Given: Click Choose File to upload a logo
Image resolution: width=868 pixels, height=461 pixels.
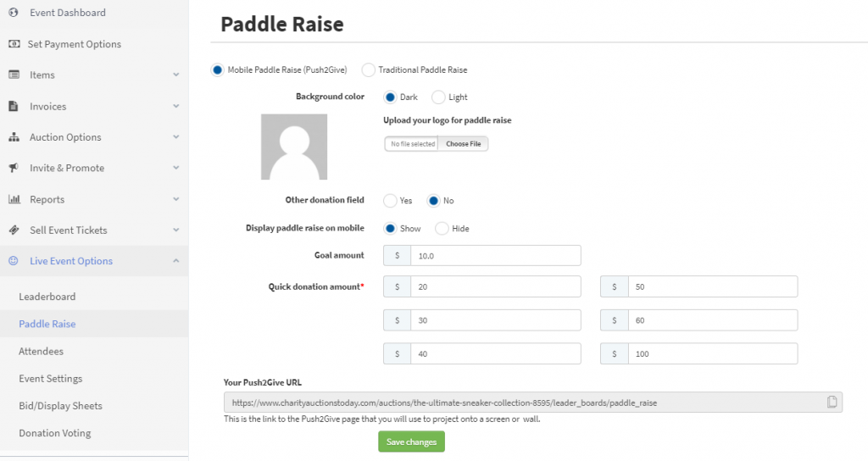Looking at the screenshot, I should click(464, 144).
